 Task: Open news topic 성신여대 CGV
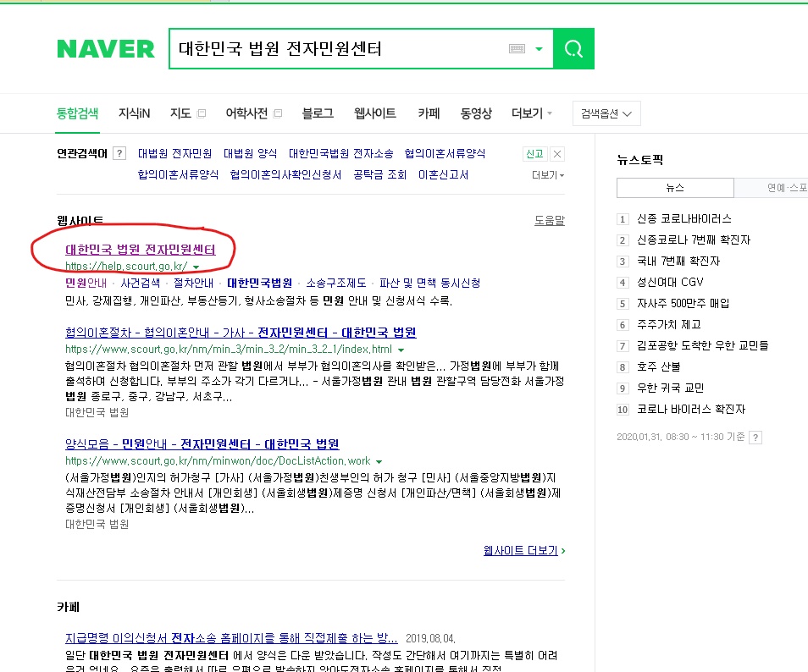click(x=670, y=282)
